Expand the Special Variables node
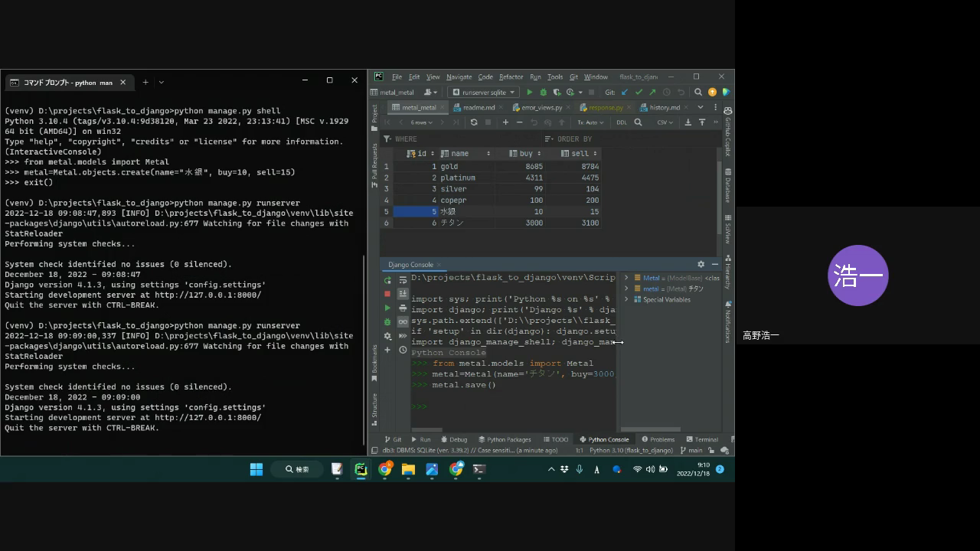 pos(626,300)
